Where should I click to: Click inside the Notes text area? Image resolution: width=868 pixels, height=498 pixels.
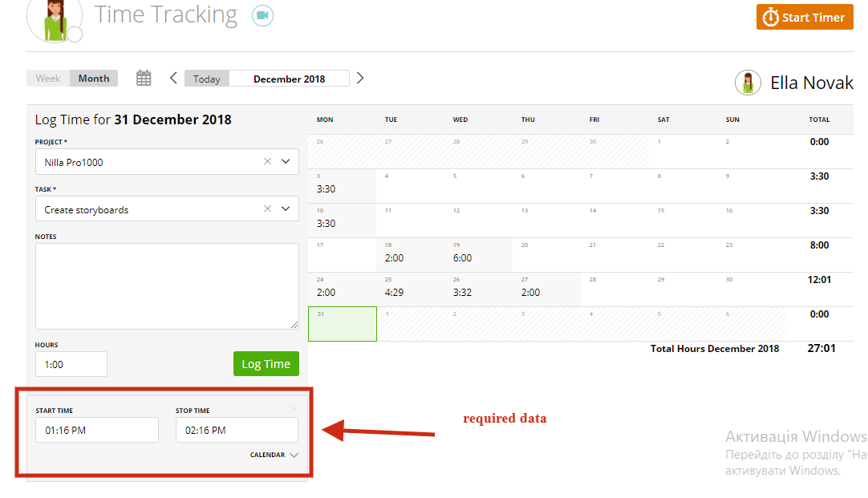tap(166, 285)
